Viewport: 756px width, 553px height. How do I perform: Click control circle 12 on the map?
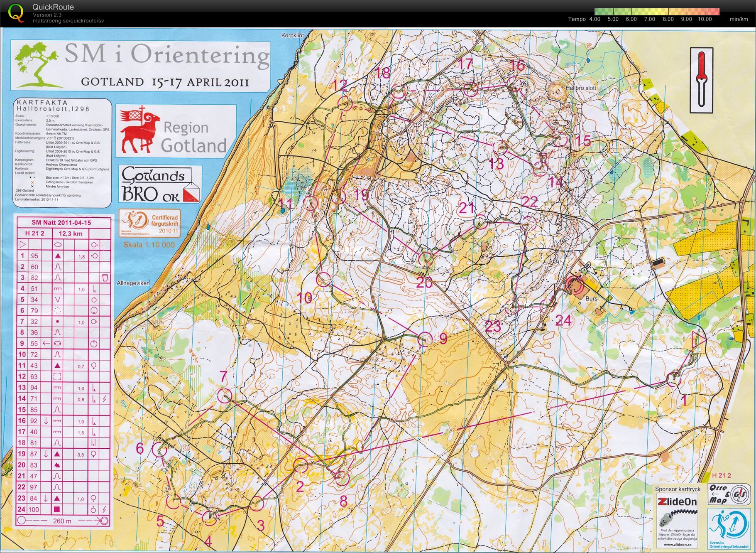345,103
